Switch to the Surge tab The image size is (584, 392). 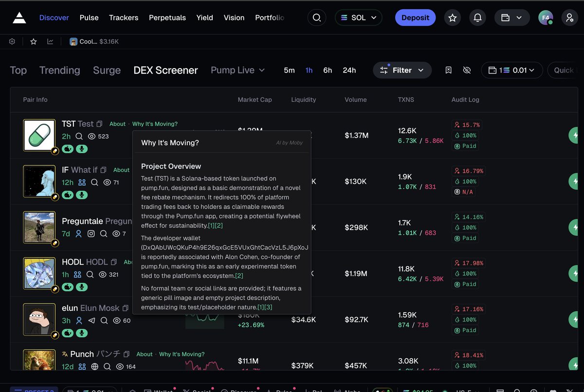107,70
